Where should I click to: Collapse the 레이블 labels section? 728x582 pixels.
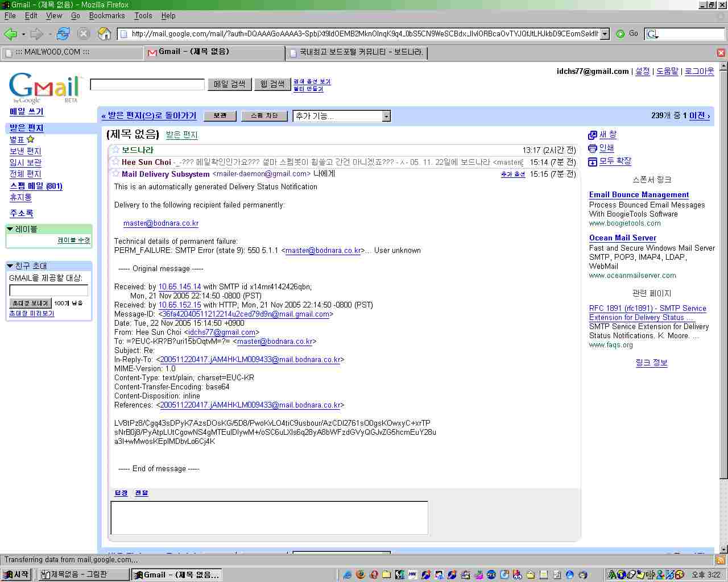[10, 229]
